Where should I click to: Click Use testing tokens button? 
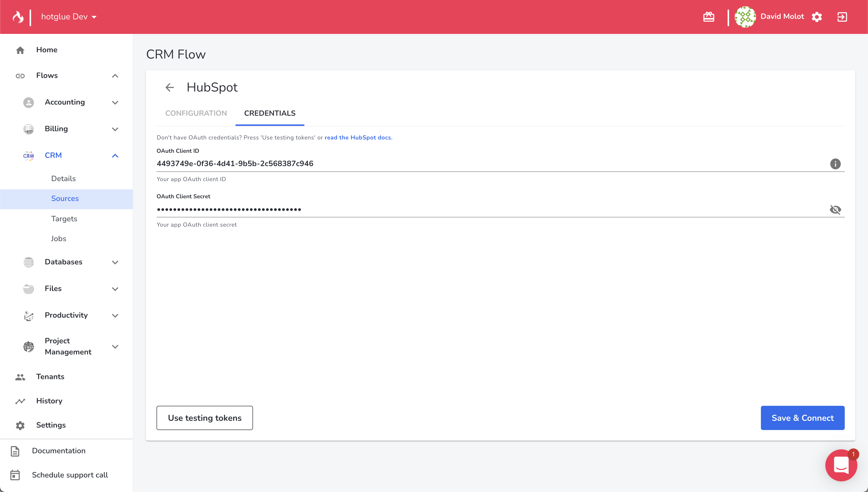[x=205, y=418]
